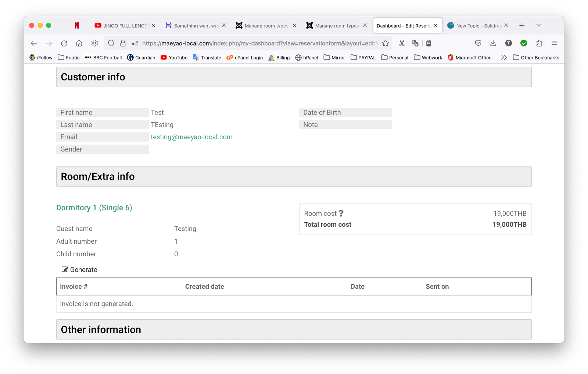Open the Downloads panel icon
Image resolution: width=588 pixels, height=374 pixels.
pyautogui.click(x=493, y=43)
